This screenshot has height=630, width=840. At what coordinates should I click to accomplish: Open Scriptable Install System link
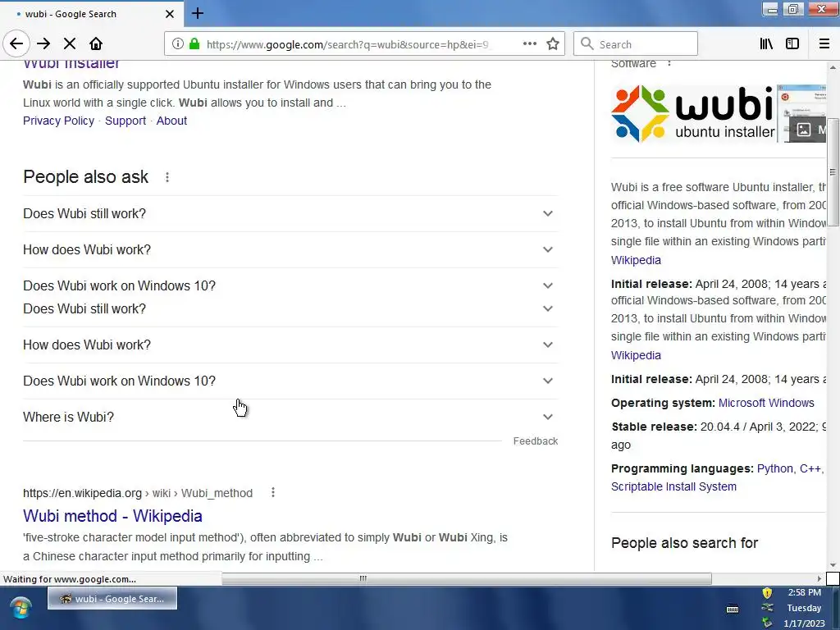coord(674,487)
